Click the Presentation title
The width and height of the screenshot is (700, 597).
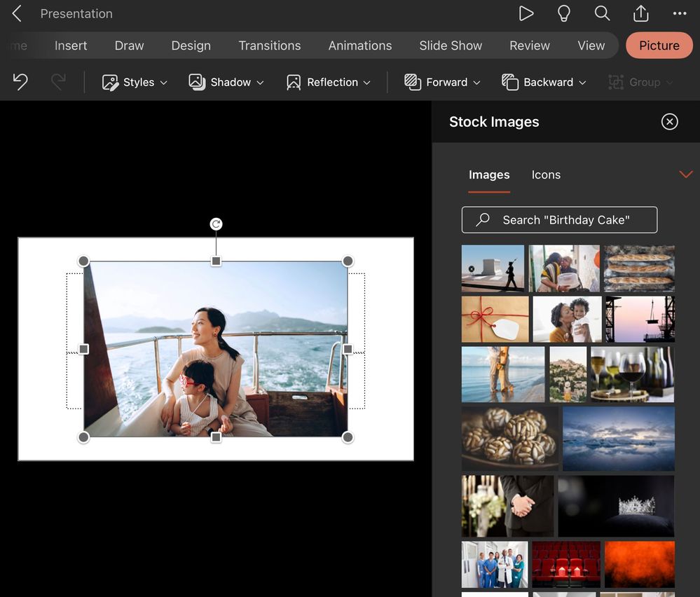pos(76,14)
